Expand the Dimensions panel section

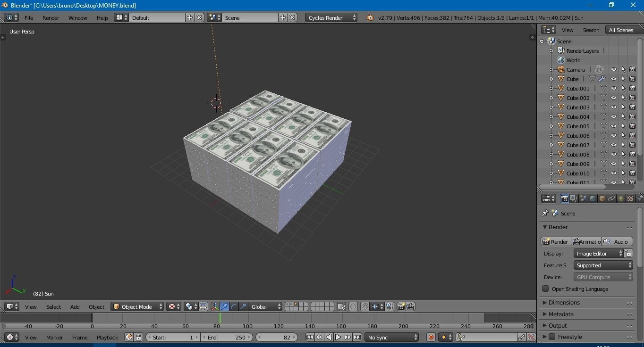click(x=564, y=302)
